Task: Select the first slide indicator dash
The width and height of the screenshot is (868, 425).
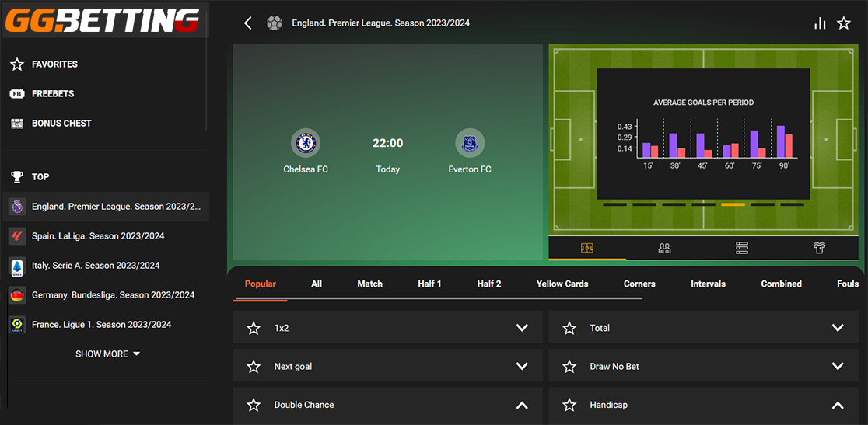Action: [614, 204]
